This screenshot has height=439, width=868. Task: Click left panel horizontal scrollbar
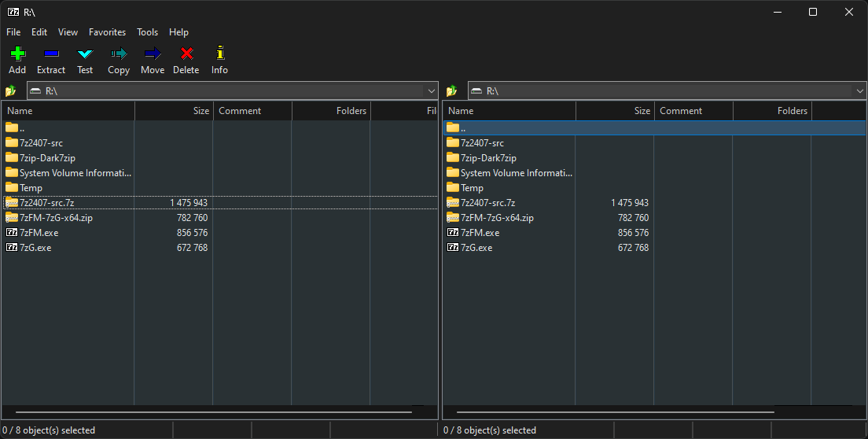[x=214, y=412]
